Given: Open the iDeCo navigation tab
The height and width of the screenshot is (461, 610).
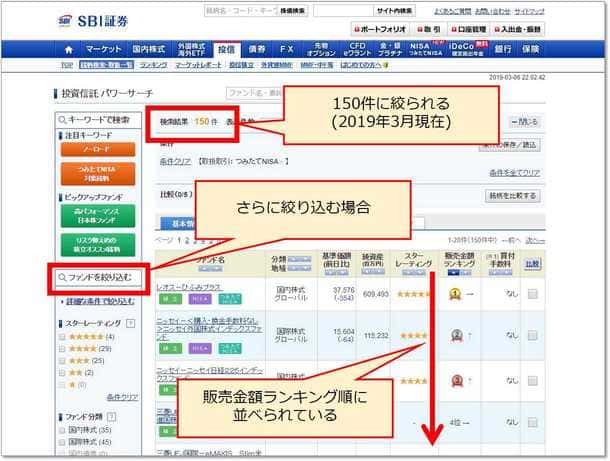Looking at the screenshot, I should (468, 49).
